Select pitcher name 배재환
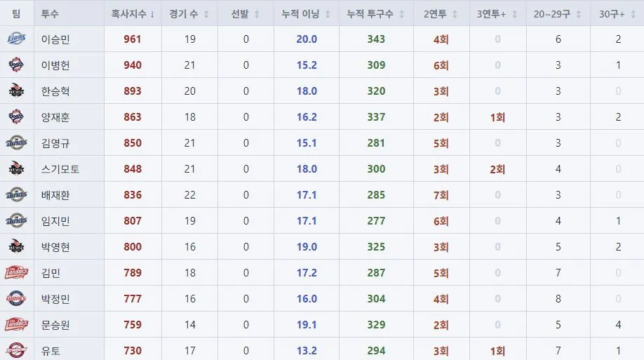The height and width of the screenshot is (360, 644). click(x=55, y=195)
